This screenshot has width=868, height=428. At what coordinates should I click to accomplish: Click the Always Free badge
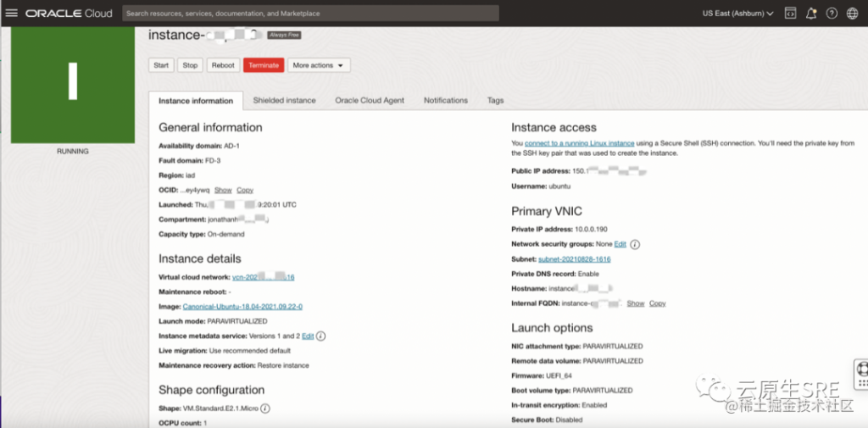tap(284, 35)
